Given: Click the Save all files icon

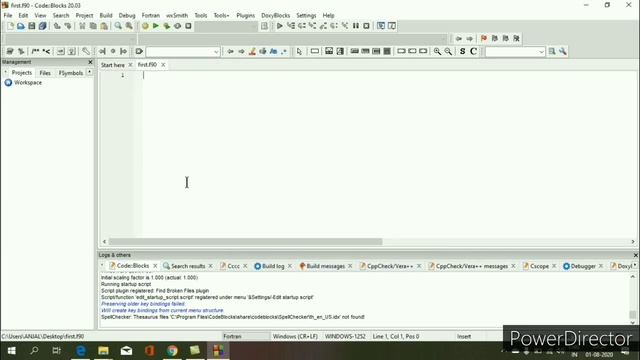Looking at the screenshot, I should tap(42, 26).
